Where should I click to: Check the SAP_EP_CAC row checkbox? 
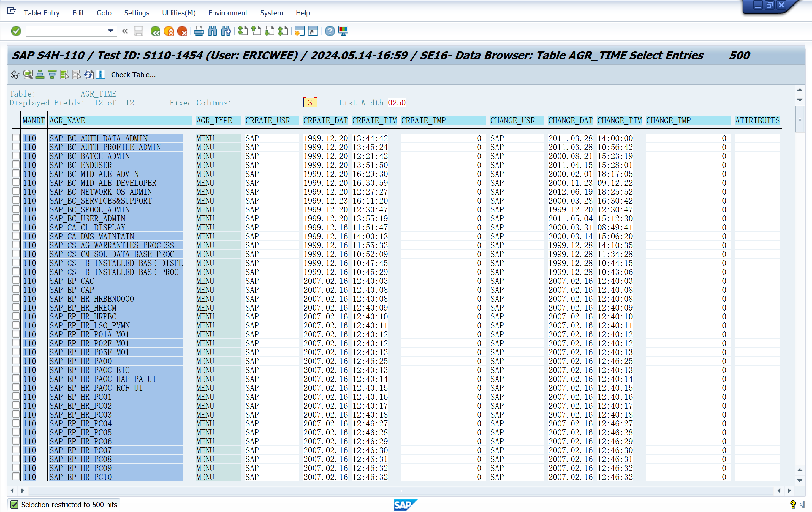[16, 281]
